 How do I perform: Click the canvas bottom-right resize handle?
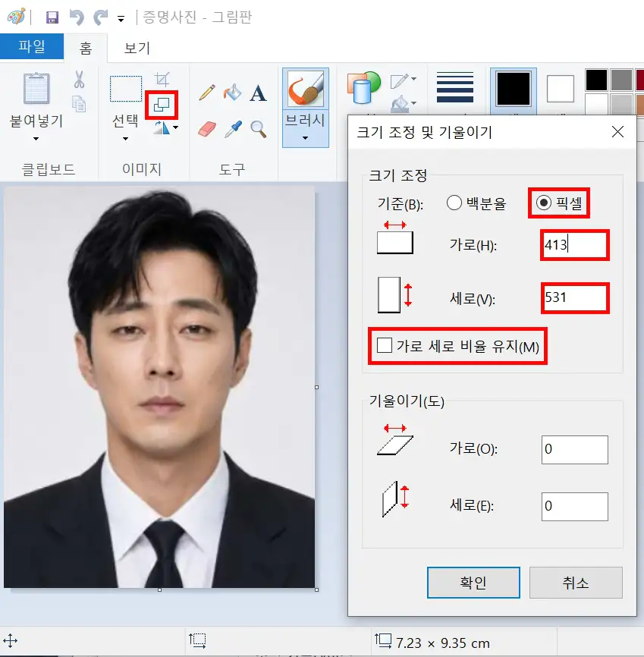coord(316,589)
